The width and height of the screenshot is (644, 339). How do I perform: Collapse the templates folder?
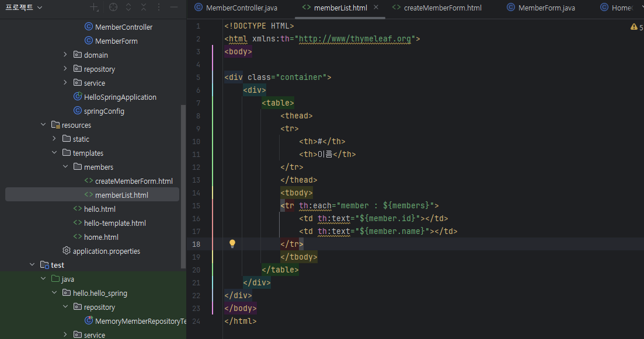click(54, 153)
